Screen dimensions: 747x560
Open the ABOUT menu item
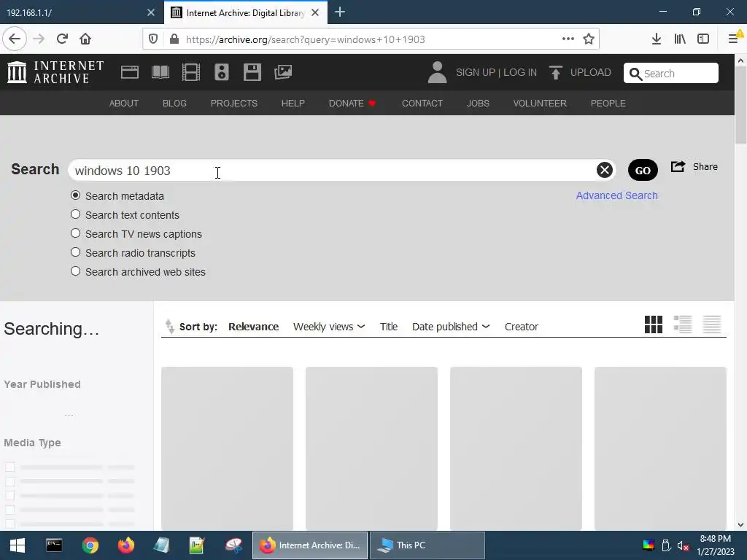124,104
